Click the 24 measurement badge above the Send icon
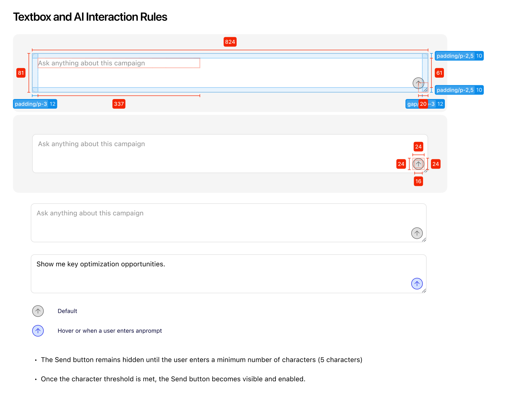 (418, 147)
